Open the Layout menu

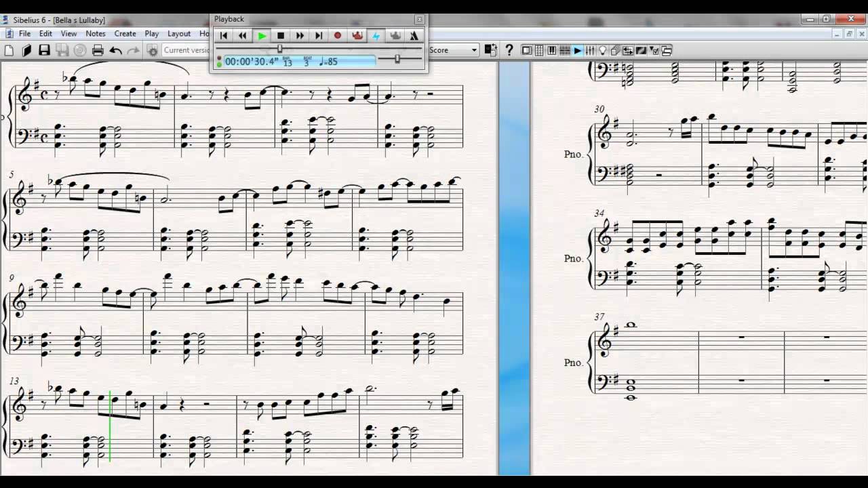[179, 33]
